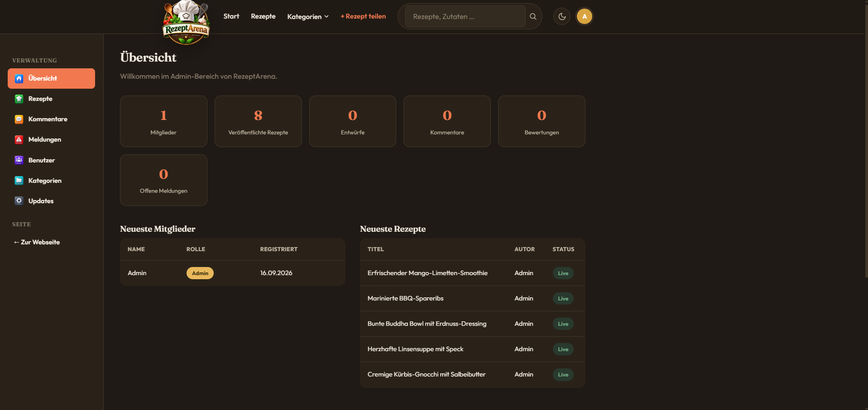Expand the Kategorien dropdown in the navbar

[x=308, y=17]
